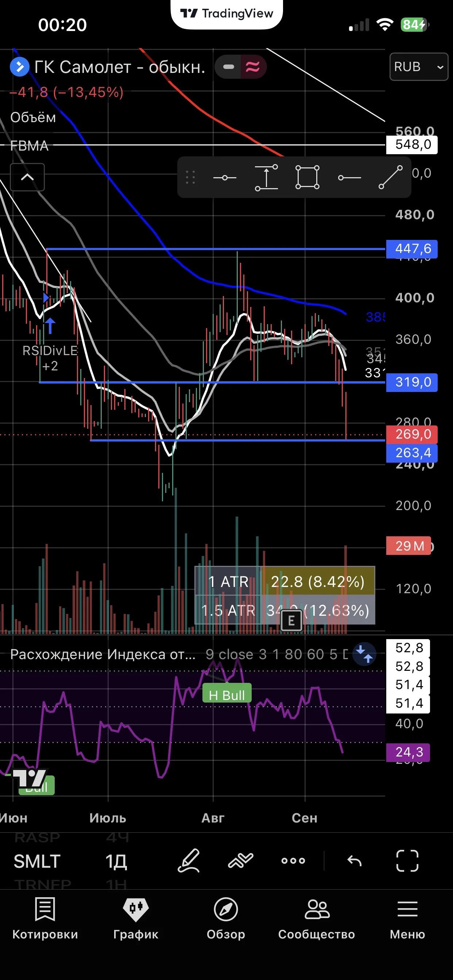Viewport: 453px width, 980px height.
Task: Tap the 1.5 ATR table row
Action: tap(285, 610)
